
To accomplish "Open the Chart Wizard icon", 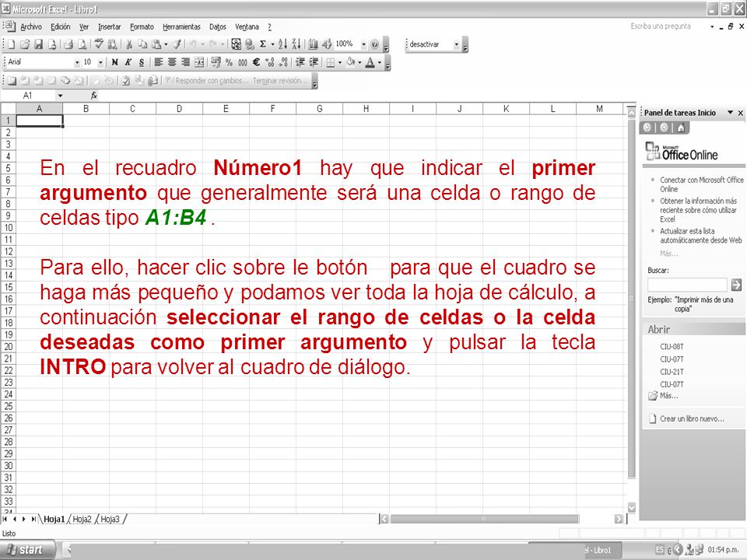I will (313, 44).
